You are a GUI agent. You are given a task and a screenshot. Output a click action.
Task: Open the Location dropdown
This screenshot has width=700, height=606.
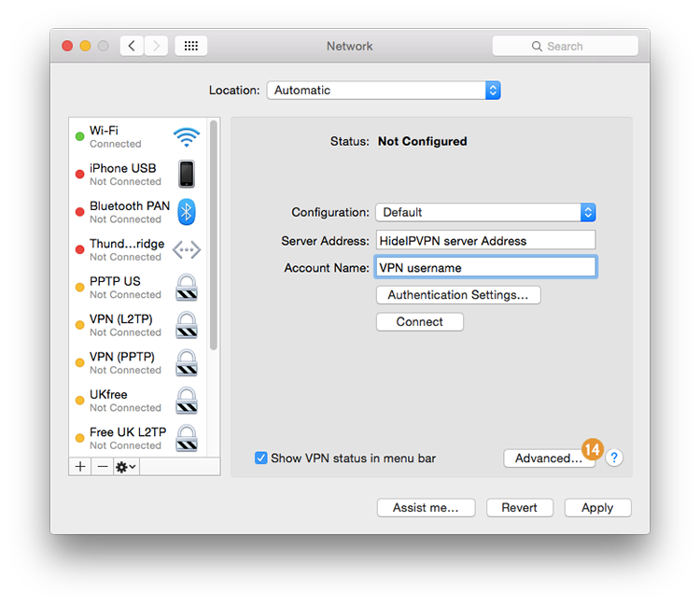[x=384, y=91]
